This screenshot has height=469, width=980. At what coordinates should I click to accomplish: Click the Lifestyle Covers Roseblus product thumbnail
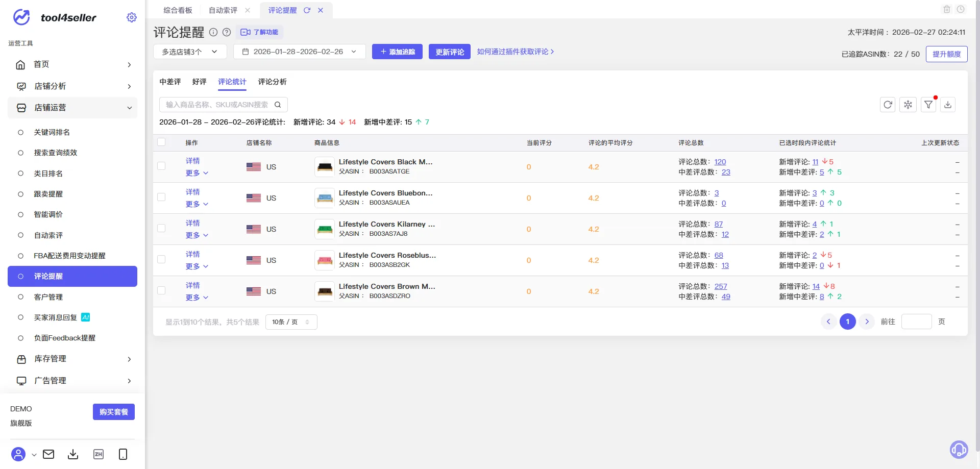(325, 260)
